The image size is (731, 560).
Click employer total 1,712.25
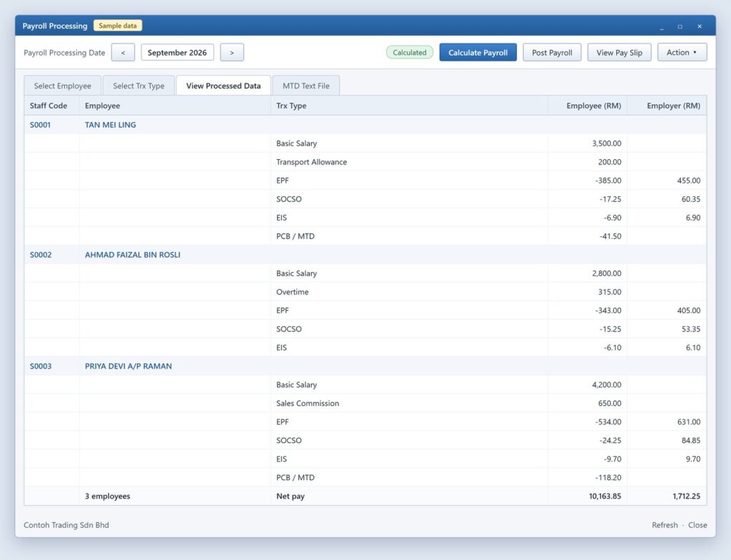click(x=686, y=497)
